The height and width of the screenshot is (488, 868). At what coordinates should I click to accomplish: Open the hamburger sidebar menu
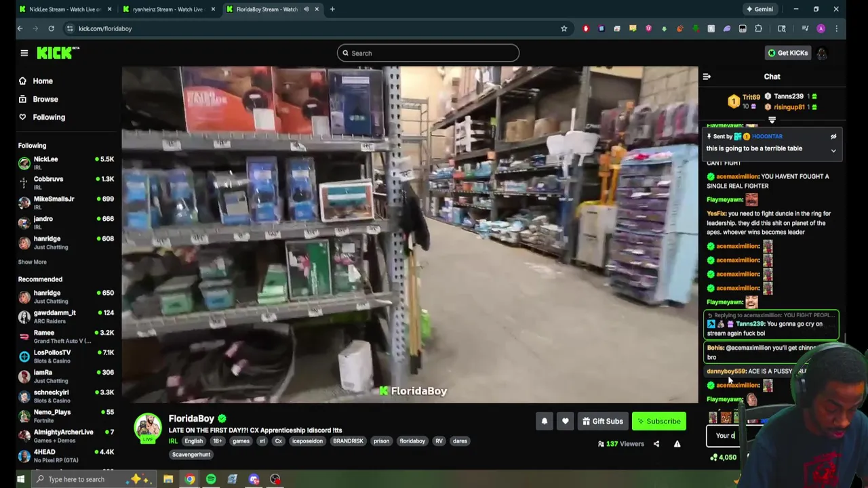pyautogui.click(x=24, y=53)
